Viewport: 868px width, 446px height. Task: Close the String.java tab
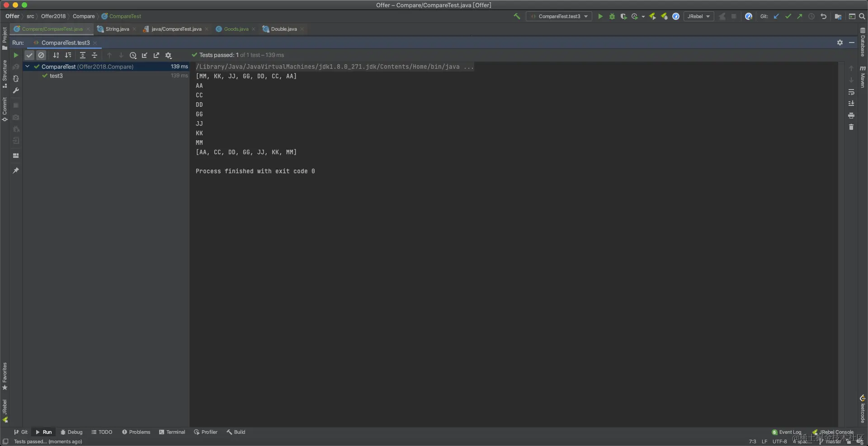pos(134,29)
